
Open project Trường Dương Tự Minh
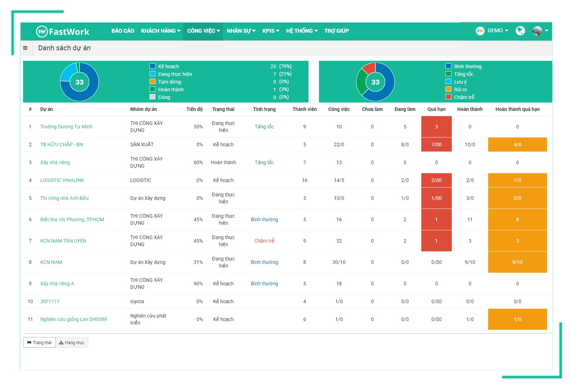pos(66,127)
